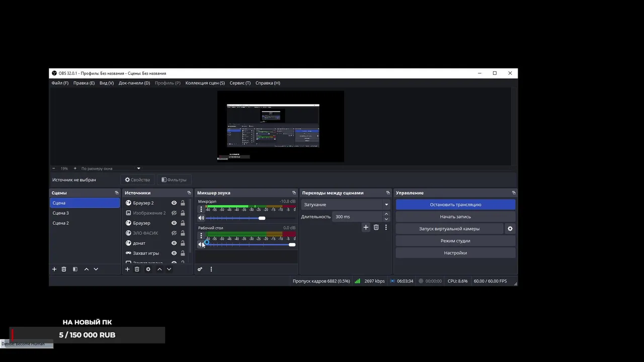Add a new source with plus icon
The image size is (644, 362).
[127, 269]
